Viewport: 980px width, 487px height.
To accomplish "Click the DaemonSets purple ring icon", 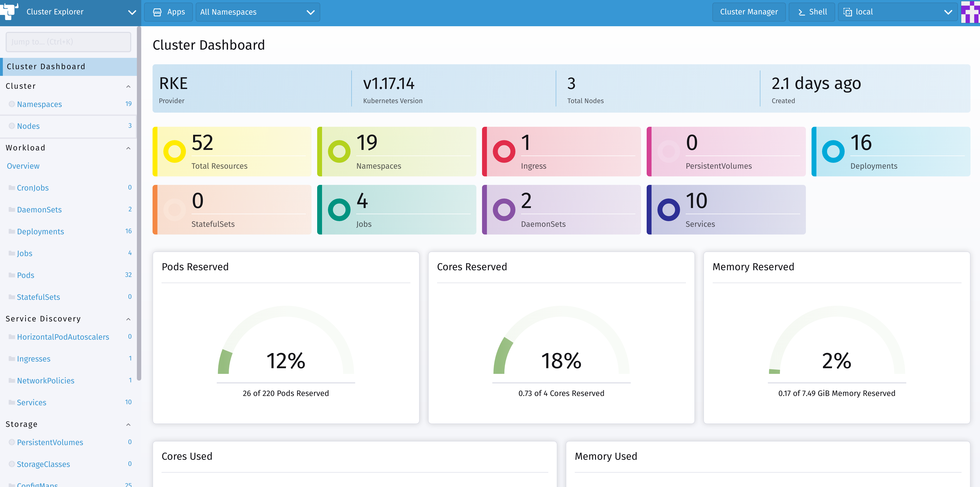I will pyautogui.click(x=504, y=210).
